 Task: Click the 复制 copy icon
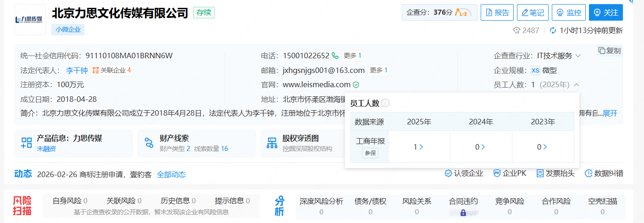click(602, 50)
